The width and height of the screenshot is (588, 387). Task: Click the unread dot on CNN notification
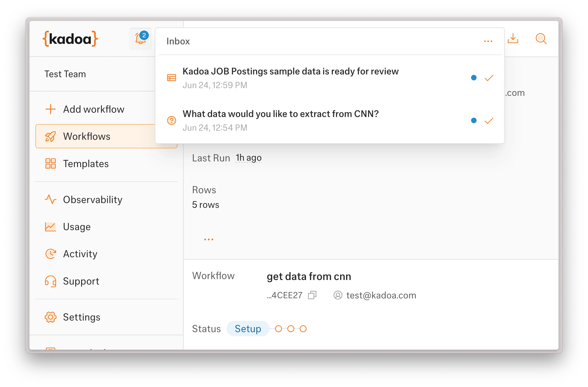tap(474, 120)
